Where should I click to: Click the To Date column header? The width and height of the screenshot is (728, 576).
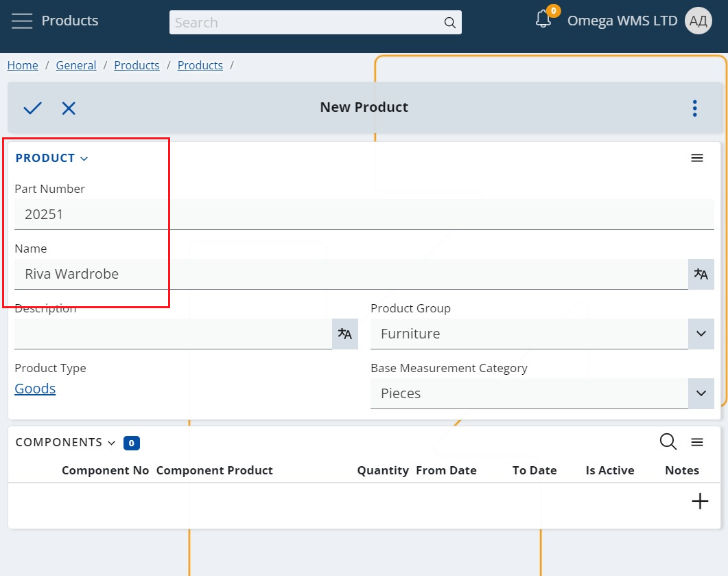(535, 470)
